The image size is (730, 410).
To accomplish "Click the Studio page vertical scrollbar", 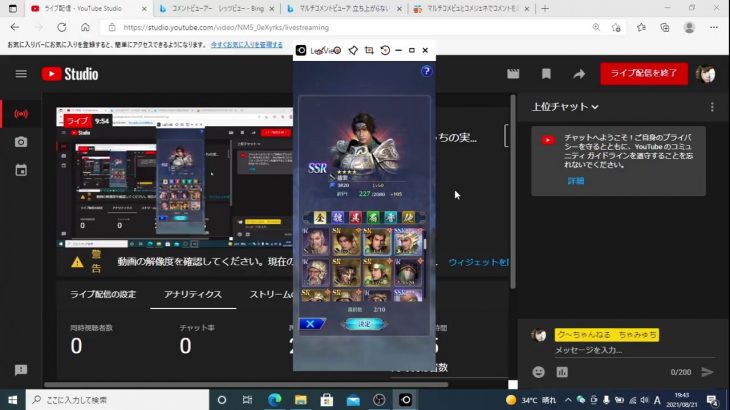I will tap(513, 191).
